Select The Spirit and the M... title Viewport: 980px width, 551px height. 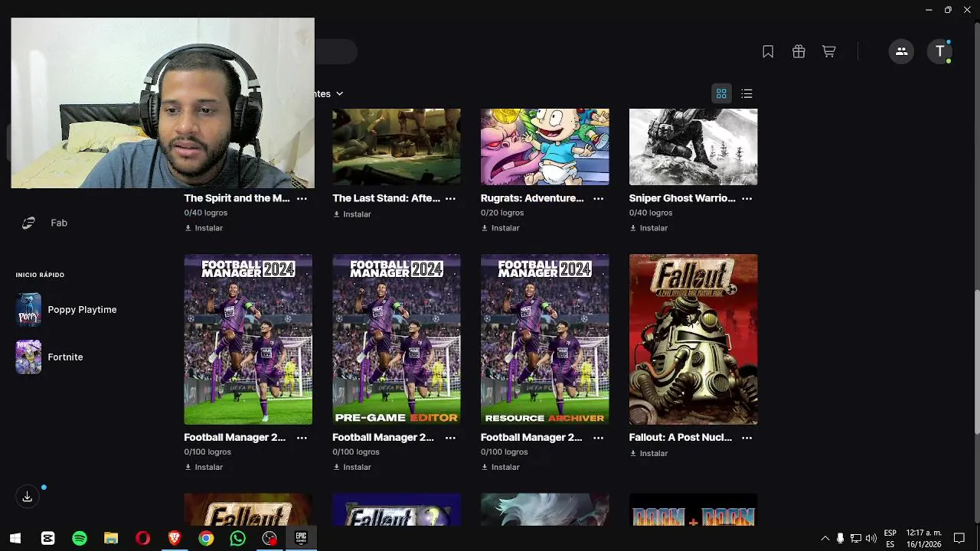tap(237, 198)
